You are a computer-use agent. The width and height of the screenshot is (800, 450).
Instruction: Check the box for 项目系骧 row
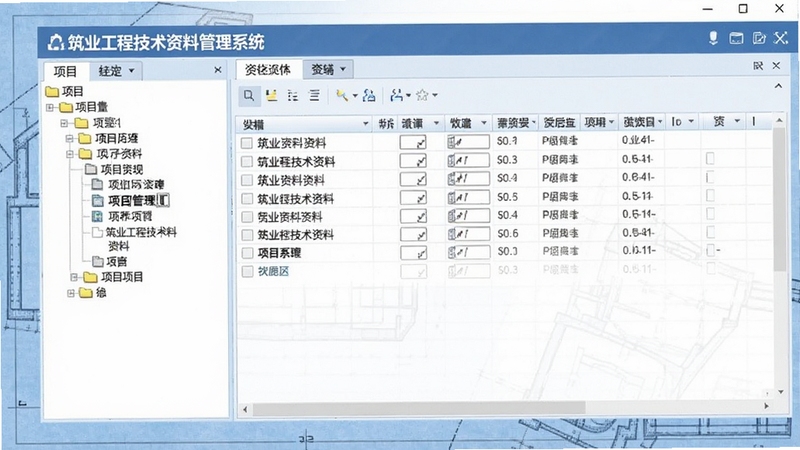(247, 253)
